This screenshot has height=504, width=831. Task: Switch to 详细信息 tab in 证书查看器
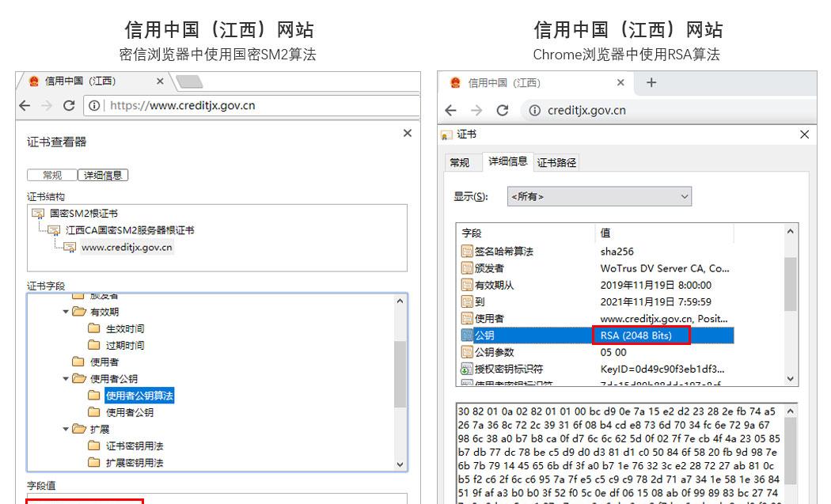103,175
